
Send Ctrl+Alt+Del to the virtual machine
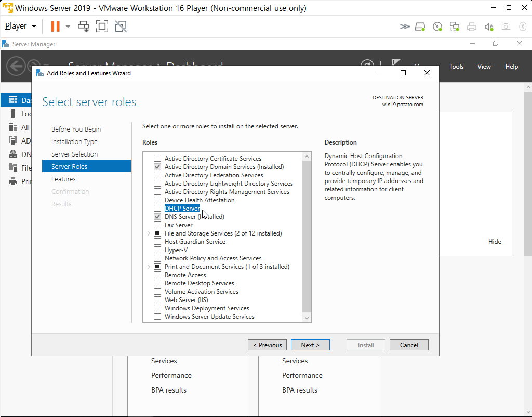(x=83, y=26)
